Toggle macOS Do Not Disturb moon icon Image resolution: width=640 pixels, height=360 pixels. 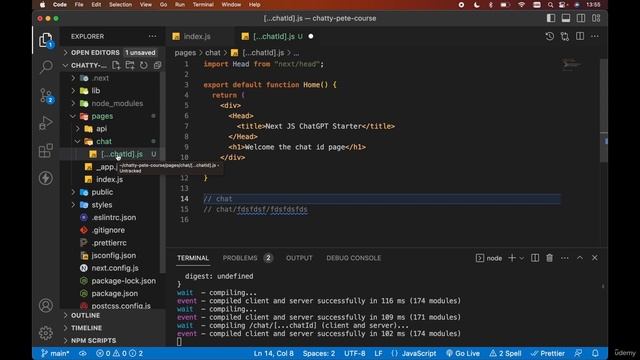(x=476, y=5)
